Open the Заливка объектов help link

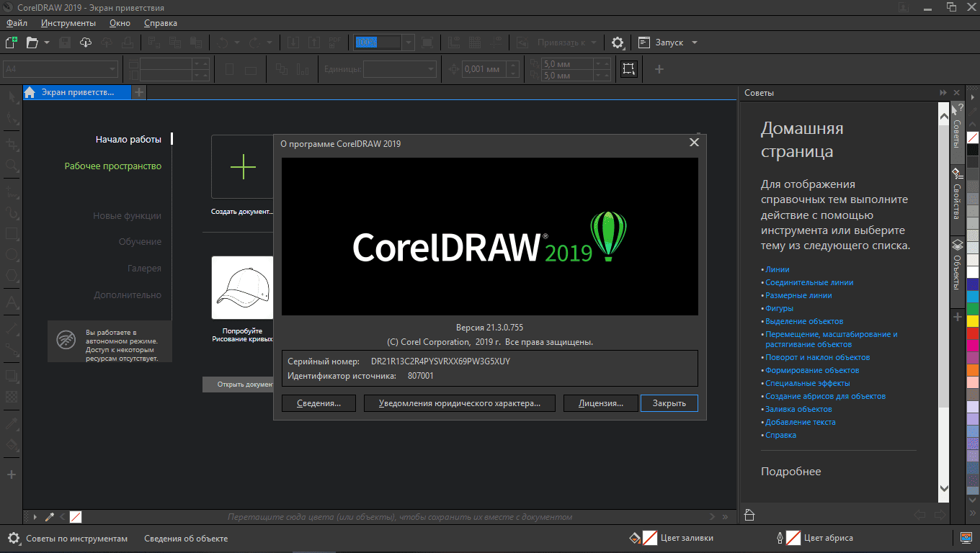tap(798, 409)
